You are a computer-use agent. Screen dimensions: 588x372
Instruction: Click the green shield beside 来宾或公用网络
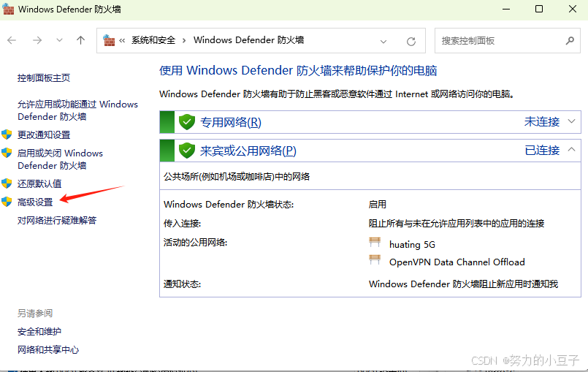pos(187,151)
